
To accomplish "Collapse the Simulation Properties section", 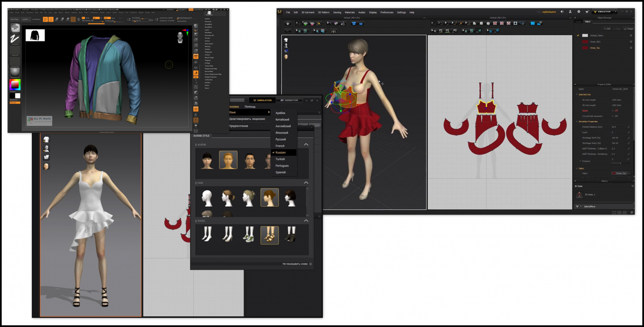I will tap(577, 122).
